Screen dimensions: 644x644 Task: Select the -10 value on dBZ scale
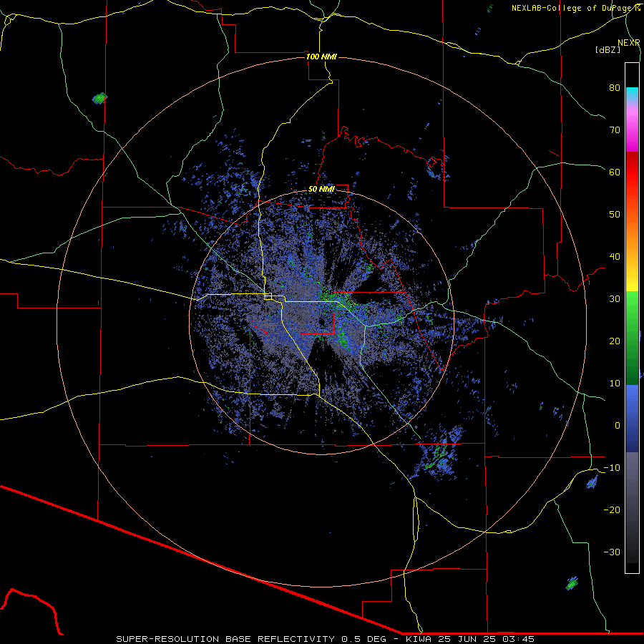pyautogui.click(x=612, y=469)
